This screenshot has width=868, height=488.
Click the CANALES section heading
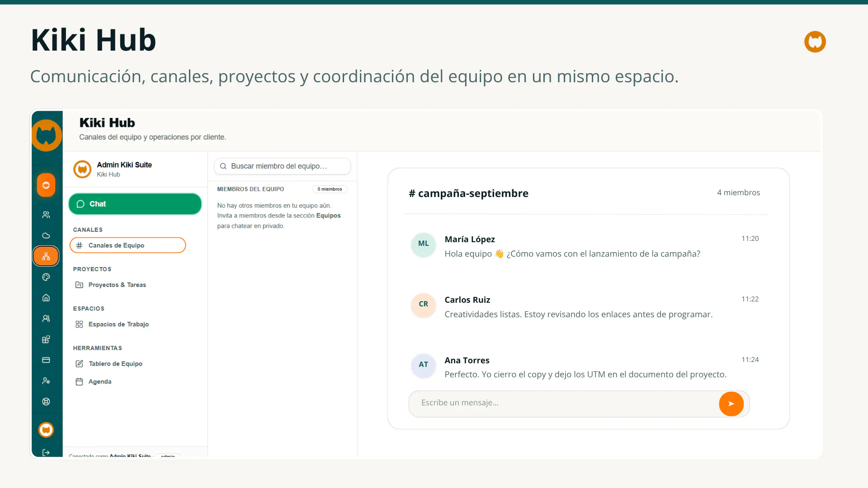pos(88,230)
